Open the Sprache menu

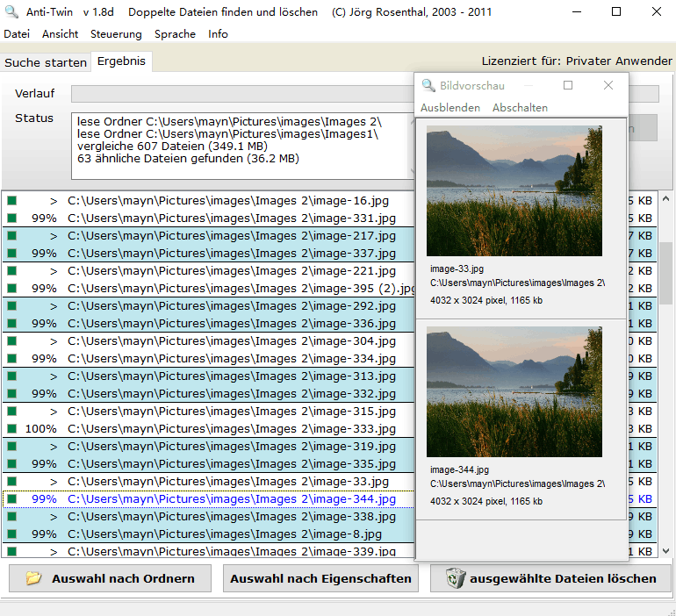click(x=175, y=34)
